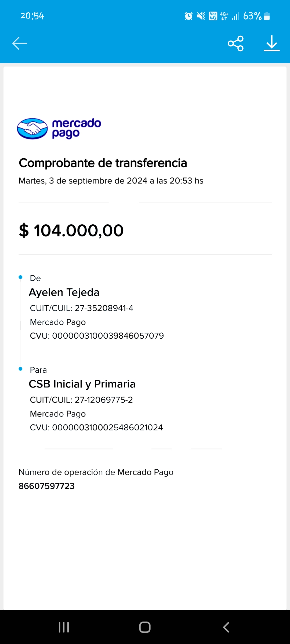Tap the amount $ 104.000,00

point(71,230)
